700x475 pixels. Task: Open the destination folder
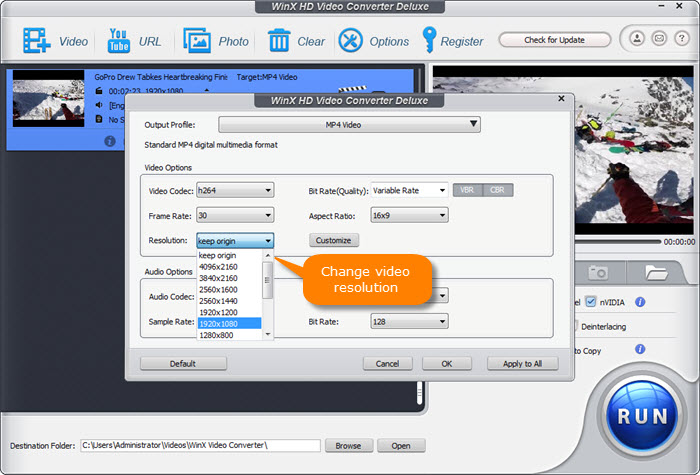[401, 446]
